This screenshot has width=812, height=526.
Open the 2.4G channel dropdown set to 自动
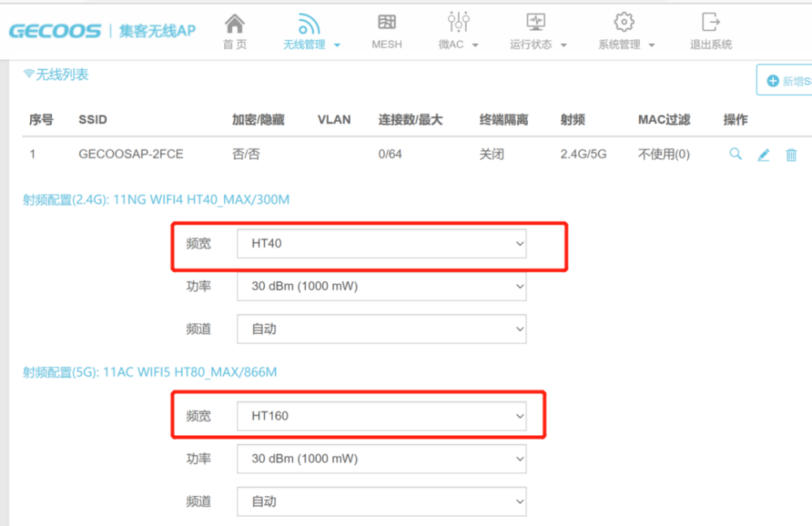pos(381,330)
